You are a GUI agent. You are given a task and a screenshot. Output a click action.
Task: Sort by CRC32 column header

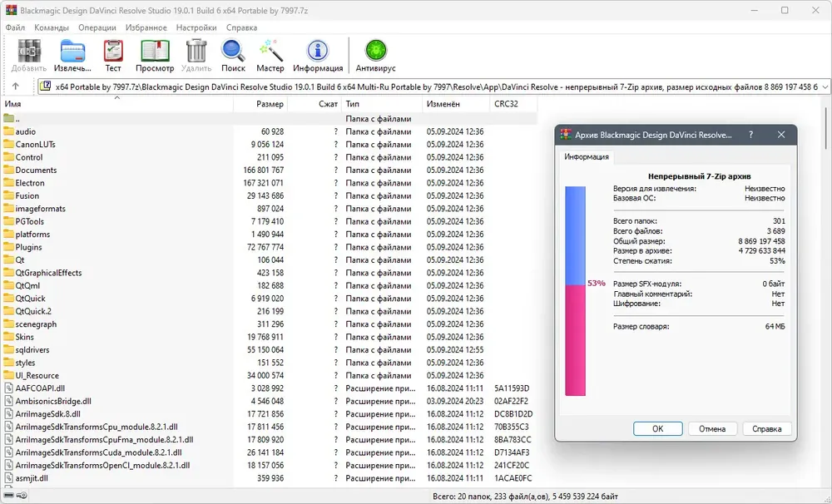[x=513, y=104]
